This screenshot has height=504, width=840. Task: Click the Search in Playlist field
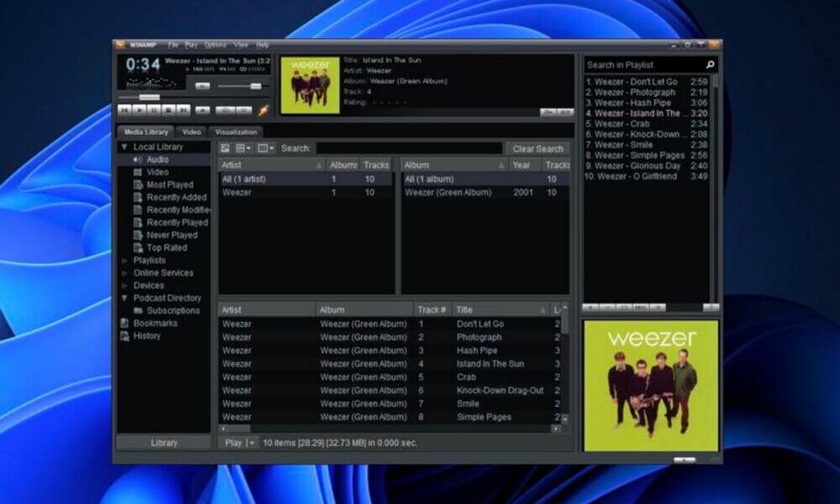(x=645, y=65)
